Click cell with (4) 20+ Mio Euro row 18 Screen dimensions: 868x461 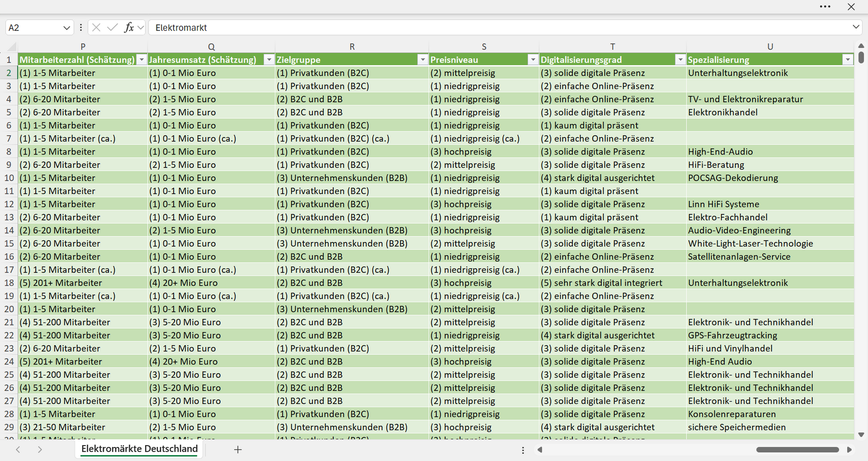[211, 283]
